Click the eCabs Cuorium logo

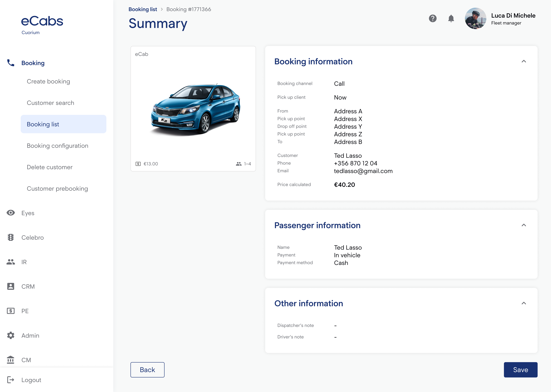coord(42,25)
